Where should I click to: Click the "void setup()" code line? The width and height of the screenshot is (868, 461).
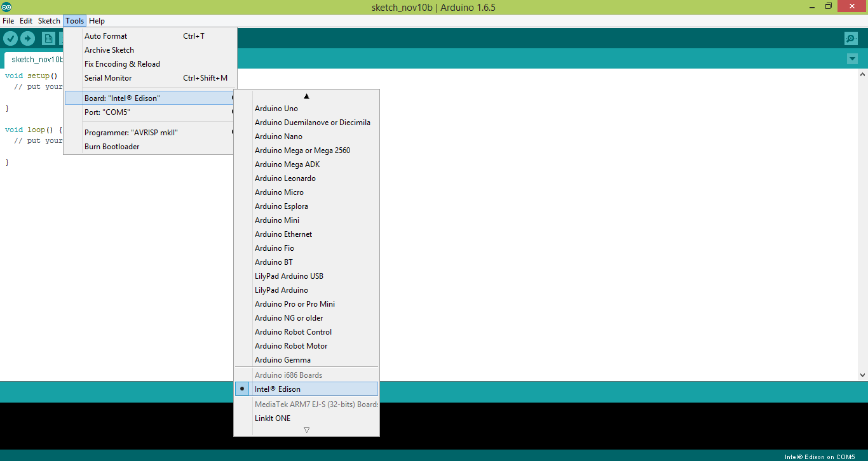tap(31, 76)
